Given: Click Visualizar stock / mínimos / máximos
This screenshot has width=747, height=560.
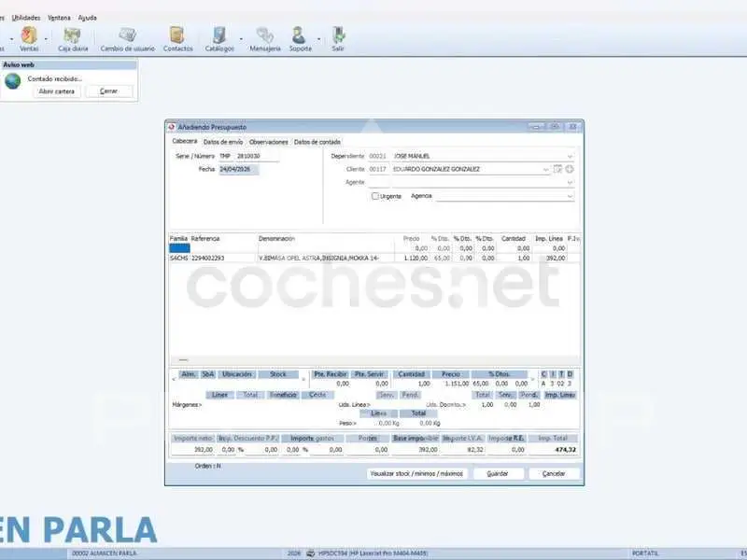Looking at the screenshot, I should point(416,474).
